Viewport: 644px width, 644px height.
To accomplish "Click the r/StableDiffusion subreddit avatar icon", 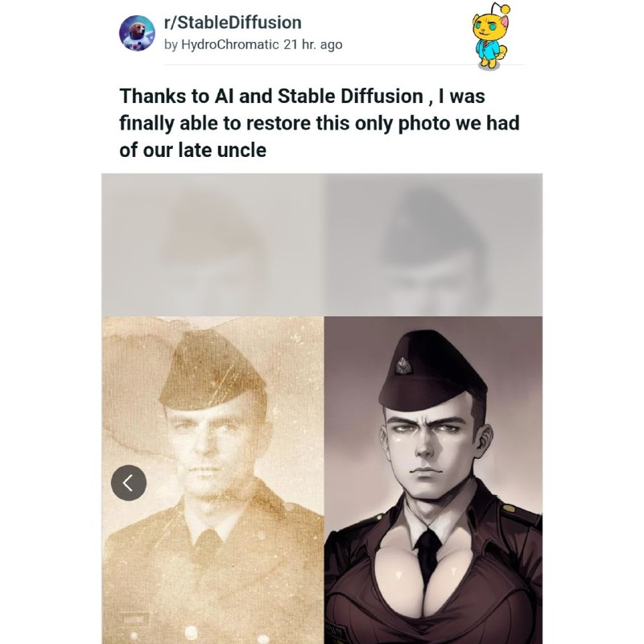I will click(137, 33).
